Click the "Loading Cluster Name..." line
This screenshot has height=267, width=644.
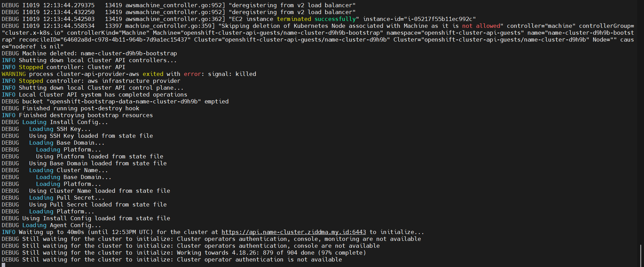[68, 170]
